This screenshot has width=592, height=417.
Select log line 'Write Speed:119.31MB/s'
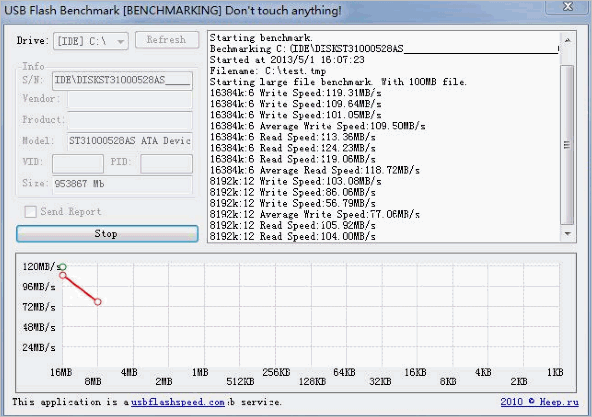pyautogui.click(x=295, y=93)
